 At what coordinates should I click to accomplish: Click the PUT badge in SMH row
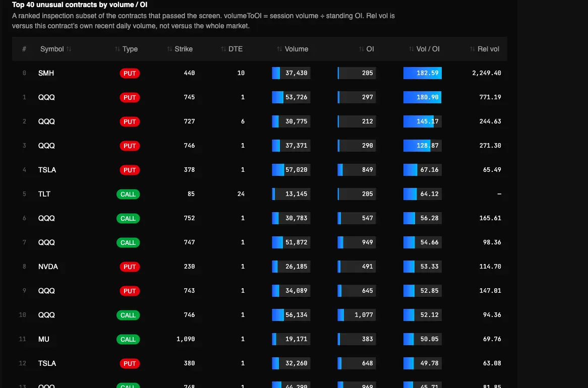[130, 73]
